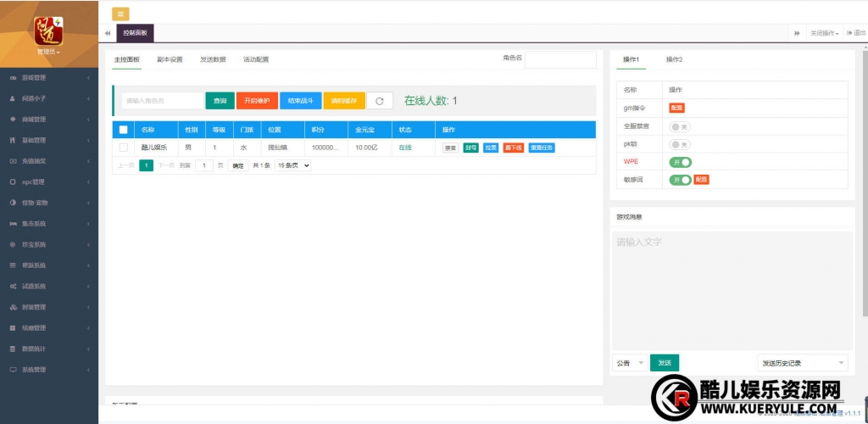
Task: Expand the 关闭操作 dropdown menu
Action: click(x=824, y=33)
